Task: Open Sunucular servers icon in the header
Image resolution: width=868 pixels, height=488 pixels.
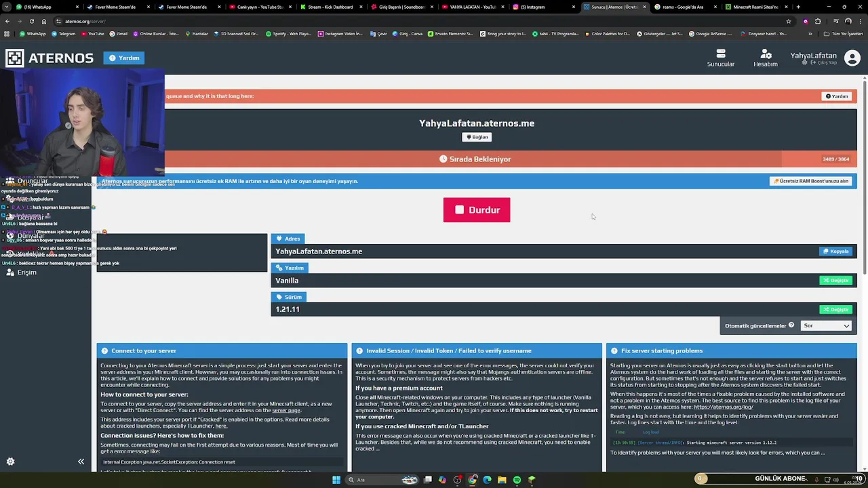Action: (x=720, y=58)
